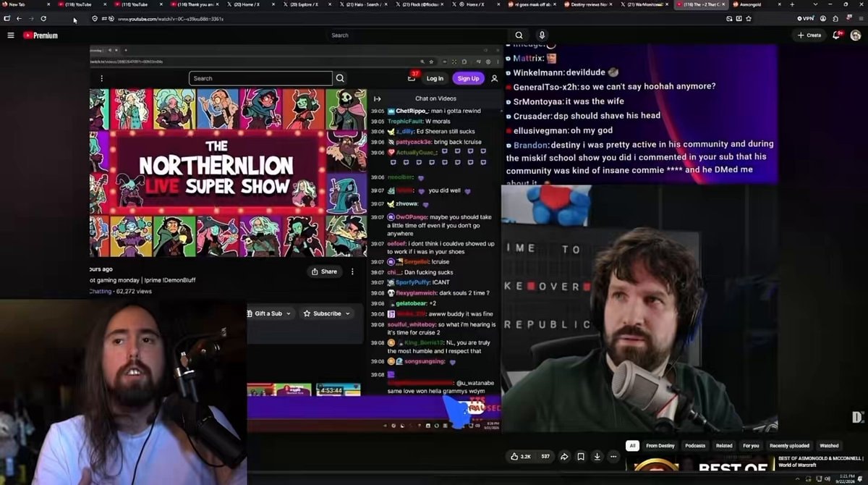The image size is (868, 485).
Task: Download the video using the download icon
Action: (x=597, y=457)
